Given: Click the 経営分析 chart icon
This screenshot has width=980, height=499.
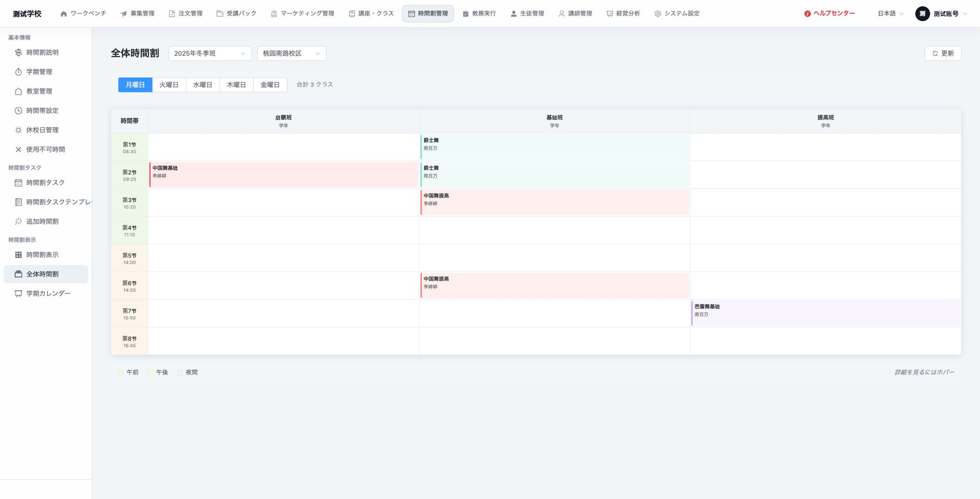Looking at the screenshot, I should (609, 13).
